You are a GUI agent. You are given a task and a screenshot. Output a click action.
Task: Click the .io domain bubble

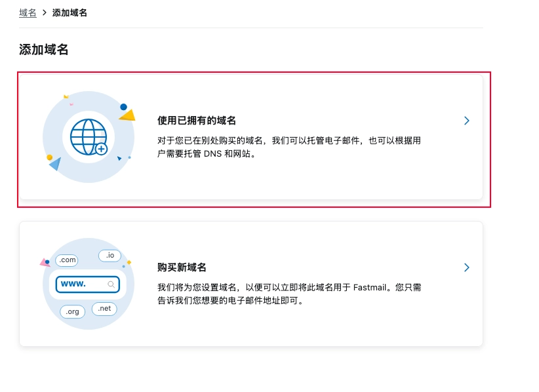tap(110, 255)
